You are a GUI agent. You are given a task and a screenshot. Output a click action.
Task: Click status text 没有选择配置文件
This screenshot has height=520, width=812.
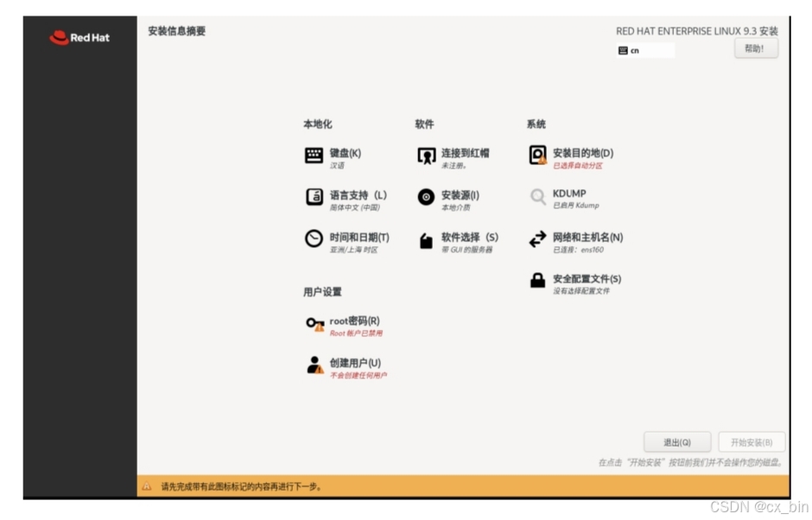coord(581,291)
